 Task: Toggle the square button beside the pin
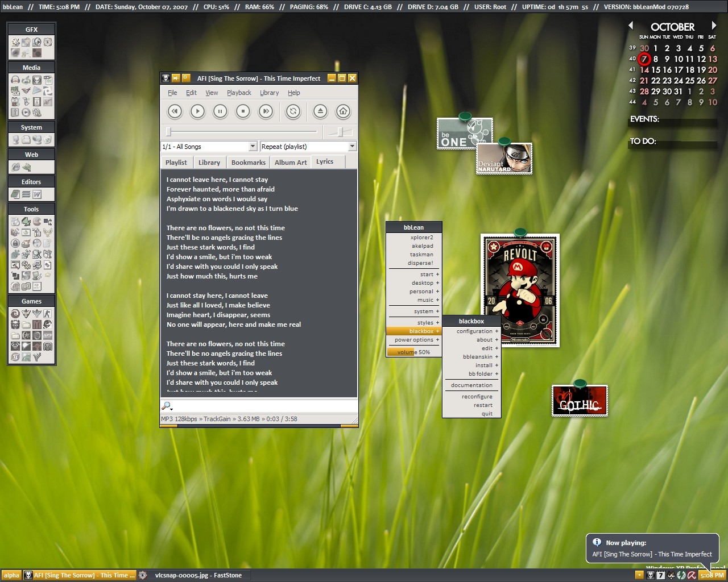point(185,78)
